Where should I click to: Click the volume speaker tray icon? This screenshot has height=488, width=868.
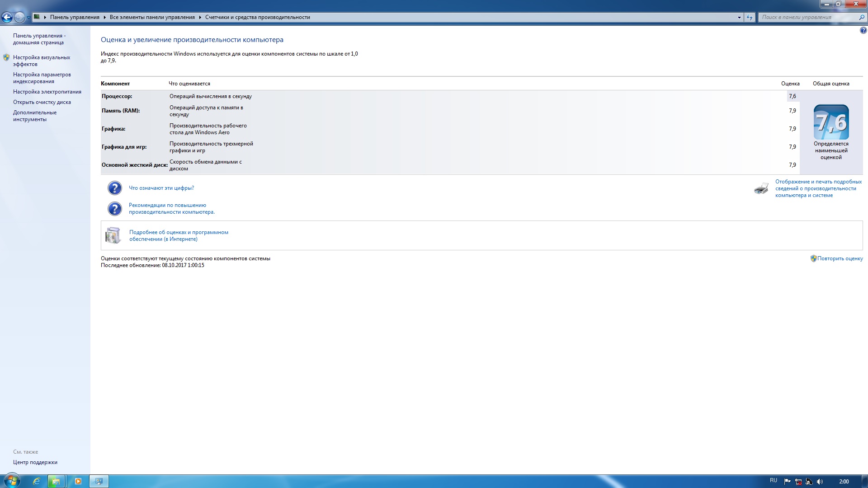click(x=820, y=482)
